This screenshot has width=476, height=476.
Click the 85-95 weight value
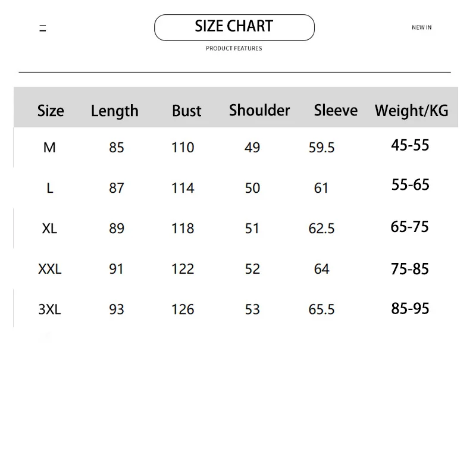[x=410, y=308]
